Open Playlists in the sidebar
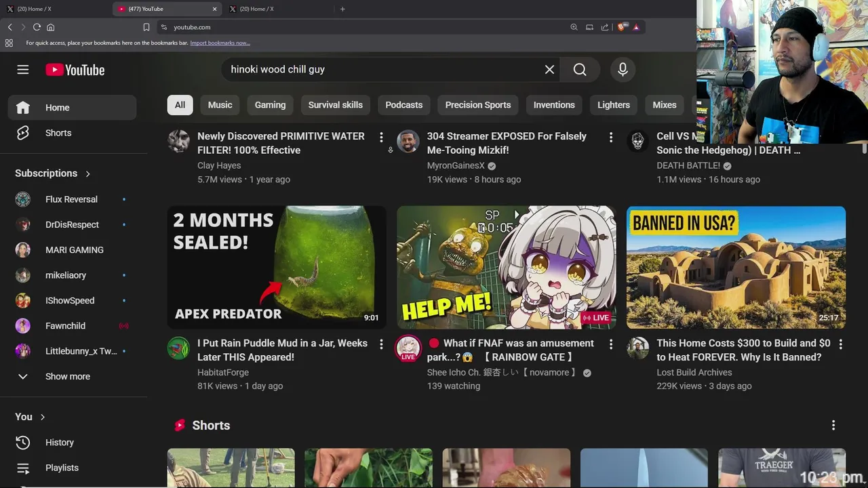This screenshot has height=488, width=868. point(72,468)
